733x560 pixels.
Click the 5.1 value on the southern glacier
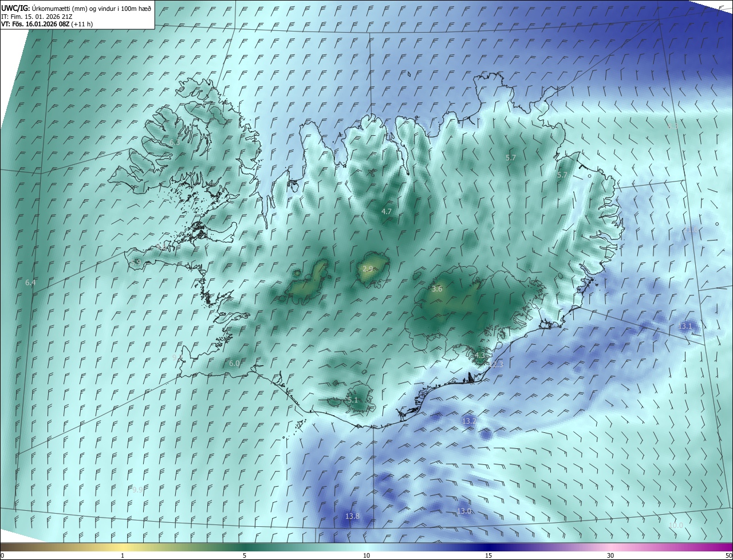click(x=353, y=400)
